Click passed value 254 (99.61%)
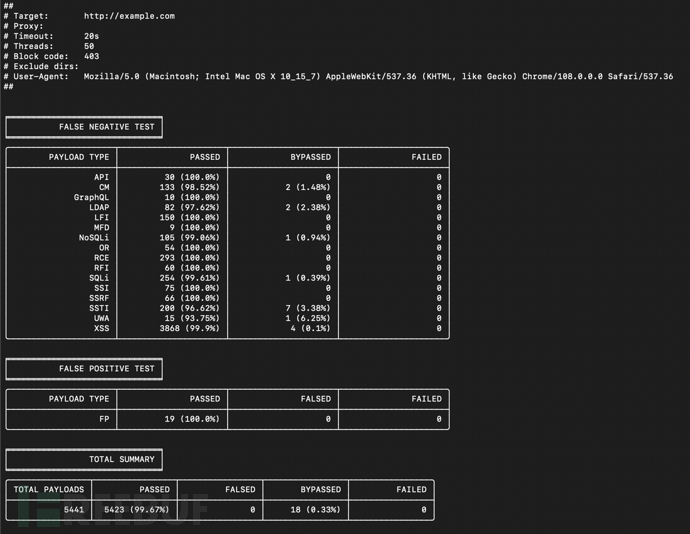Screen dimensions: 690x534 click(190, 279)
